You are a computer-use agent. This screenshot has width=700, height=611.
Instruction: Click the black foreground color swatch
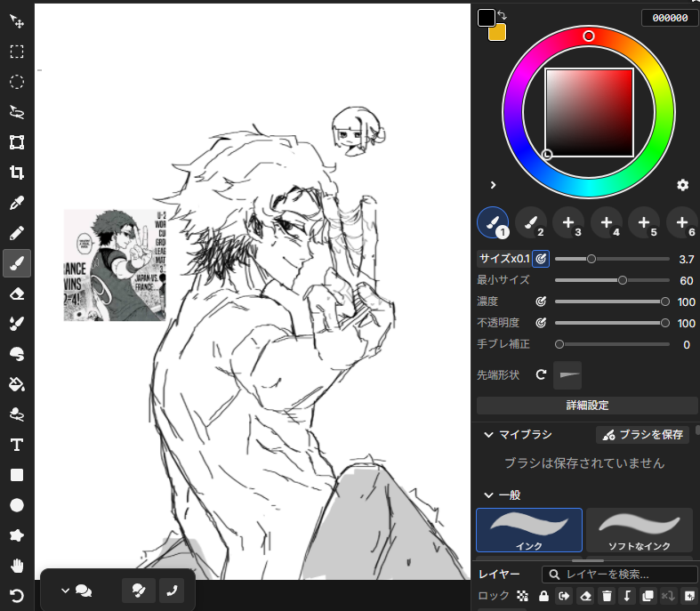[x=486, y=18]
